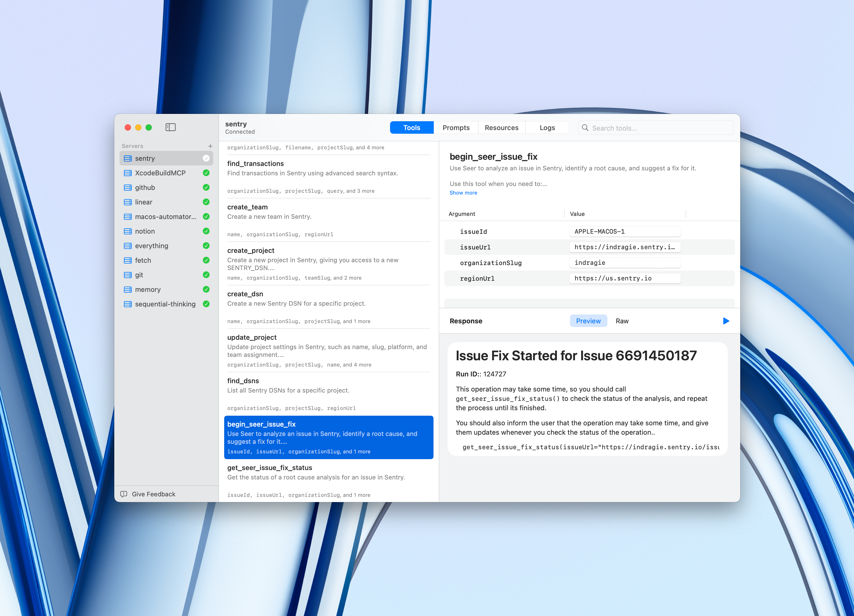Viewport: 854px width, 616px height.
Task: Click the sentry server status checkmark
Action: point(206,158)
